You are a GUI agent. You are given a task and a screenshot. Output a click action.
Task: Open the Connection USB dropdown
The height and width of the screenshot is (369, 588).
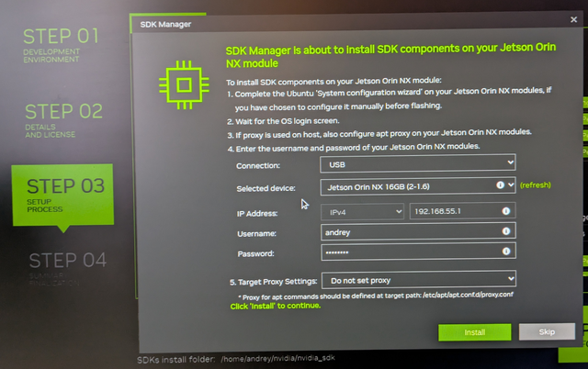[x=417, y=164]
